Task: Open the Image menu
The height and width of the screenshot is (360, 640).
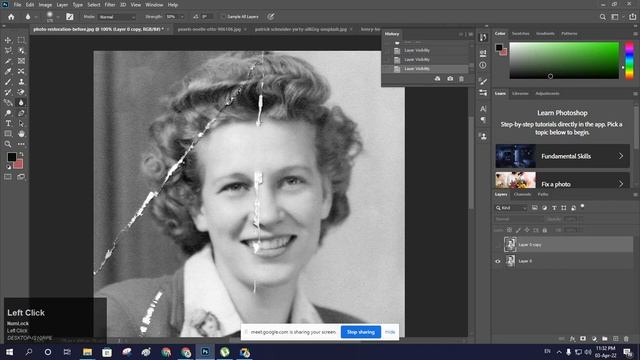Action: 45,5
